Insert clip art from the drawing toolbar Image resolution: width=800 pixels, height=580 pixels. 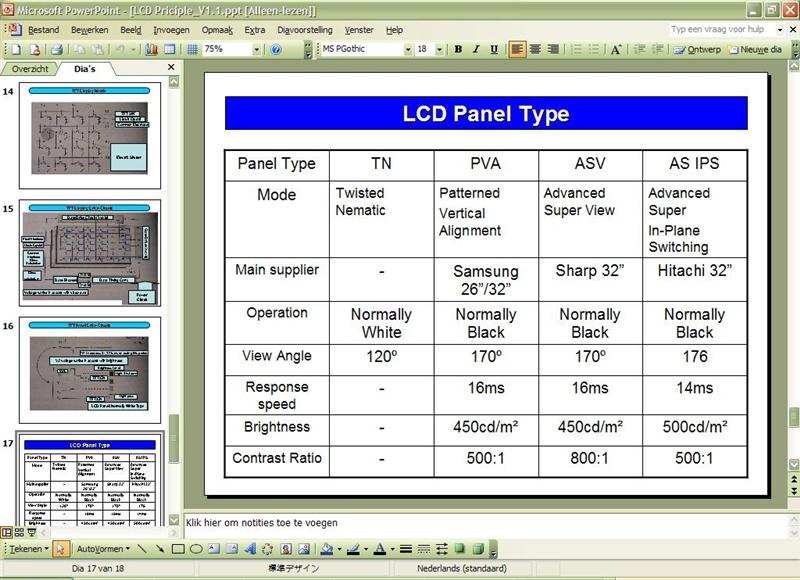coord(286,549)
